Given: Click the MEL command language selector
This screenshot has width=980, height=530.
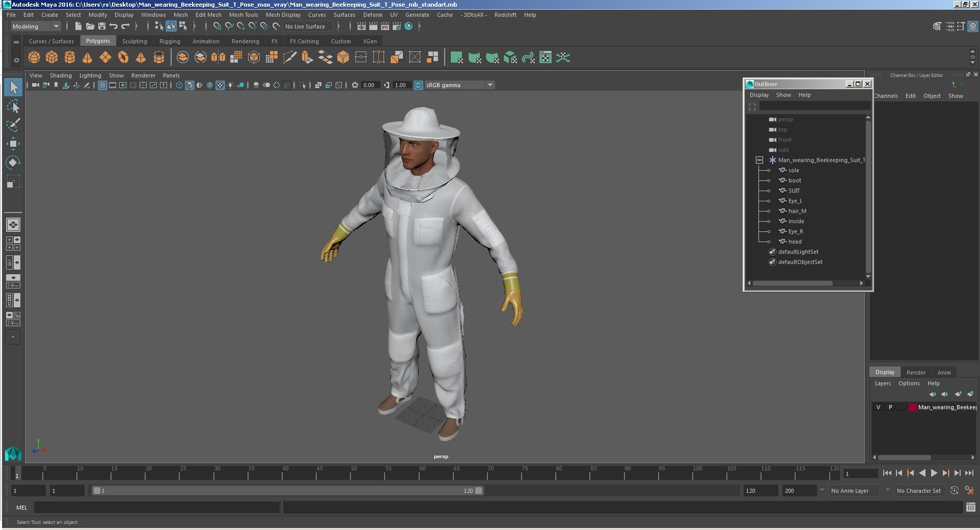Looking at the screenshot, I should coord(21,508).
